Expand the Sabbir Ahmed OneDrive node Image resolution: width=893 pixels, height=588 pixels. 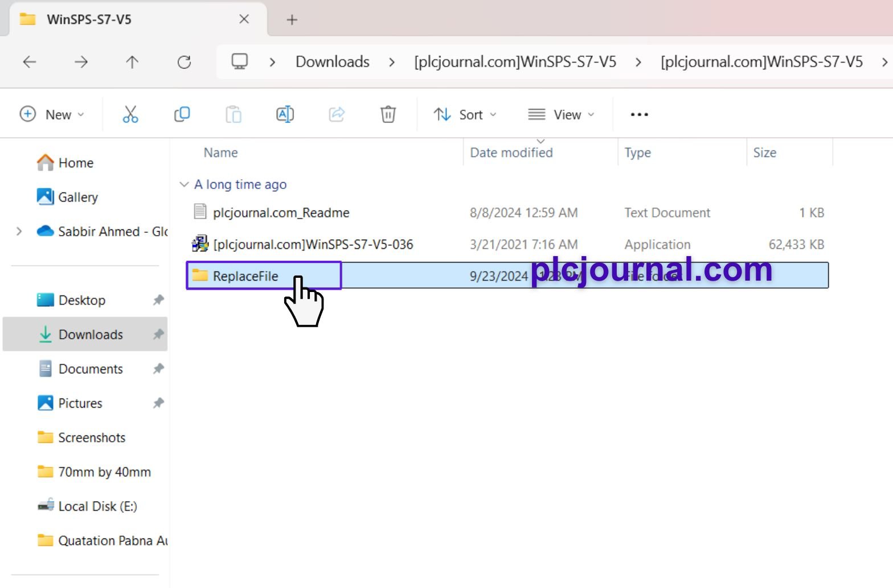coord(19,231)
